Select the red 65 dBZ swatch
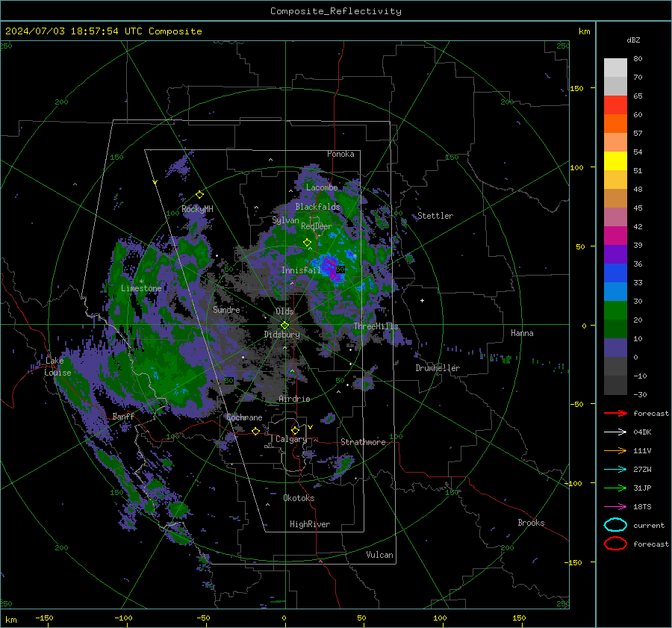The image size is (672, 628). click(615, 105)
